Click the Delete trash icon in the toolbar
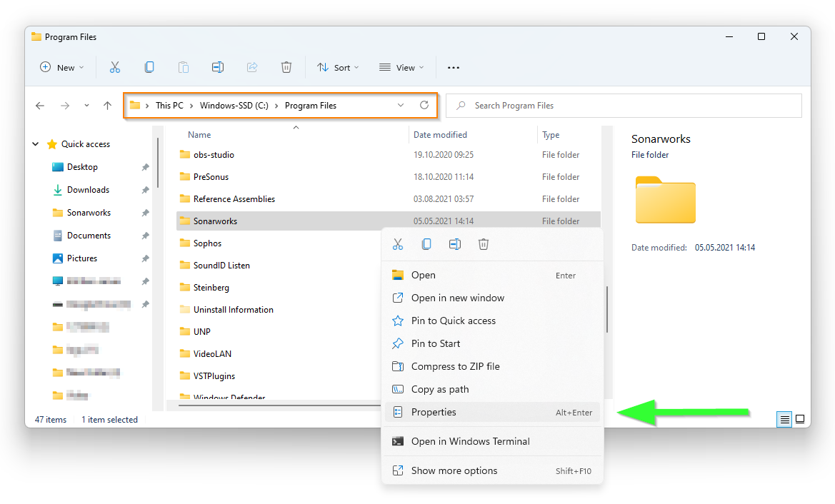 point(286,67)
